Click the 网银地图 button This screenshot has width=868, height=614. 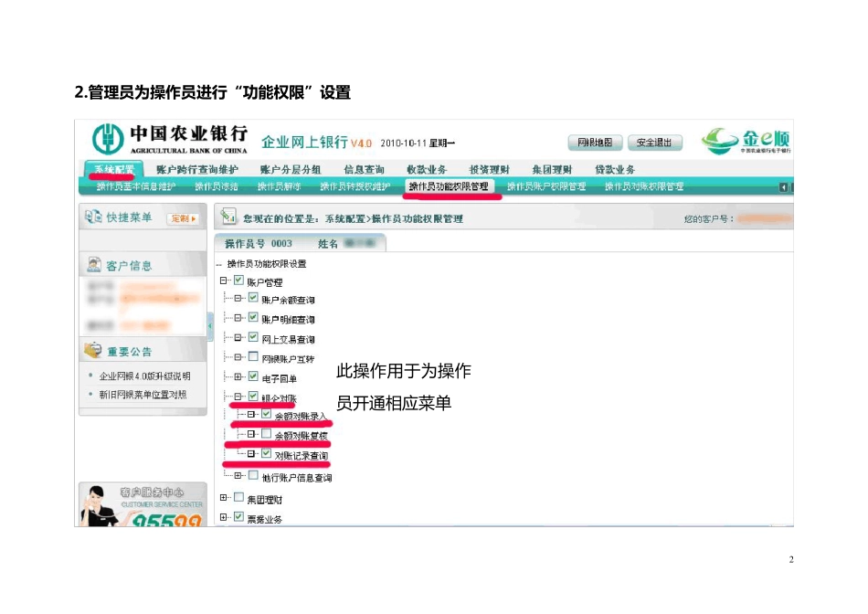tap(595, 143)
